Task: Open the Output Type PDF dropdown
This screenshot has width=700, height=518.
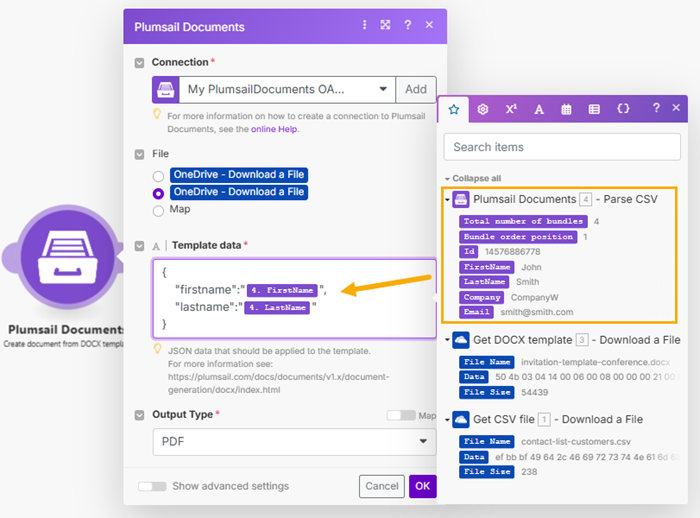Action: 294,442
